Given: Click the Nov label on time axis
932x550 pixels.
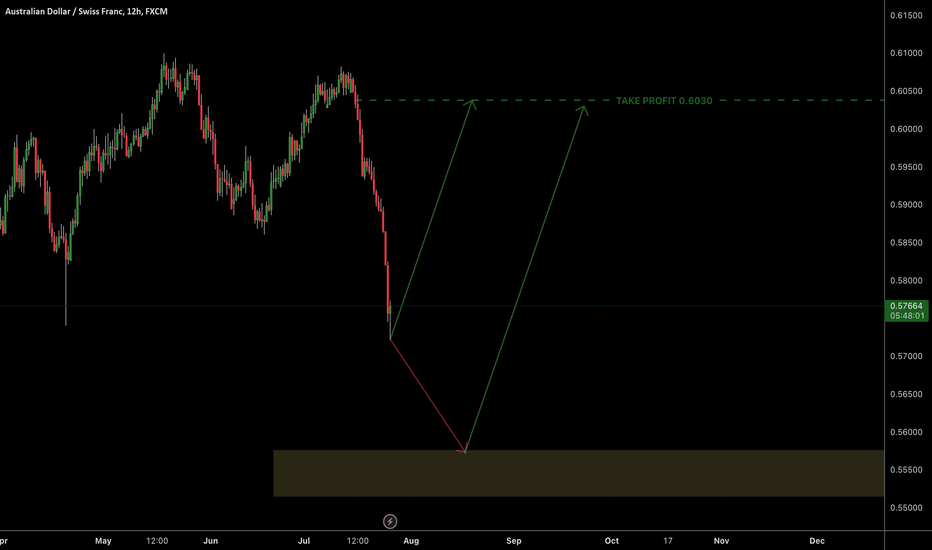Looking at the screenshot, I should [x=721, y=540].
